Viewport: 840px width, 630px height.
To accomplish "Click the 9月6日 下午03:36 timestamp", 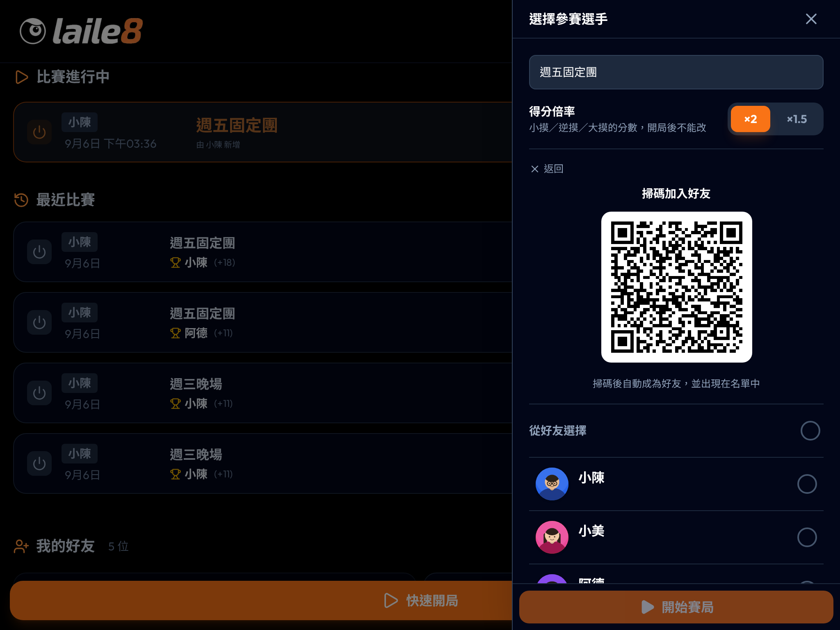I will pyautogui.click(x=110, y=144).
